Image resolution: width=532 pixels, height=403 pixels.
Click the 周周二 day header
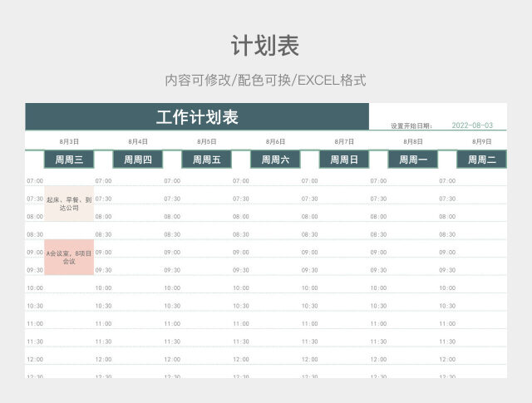481,160
